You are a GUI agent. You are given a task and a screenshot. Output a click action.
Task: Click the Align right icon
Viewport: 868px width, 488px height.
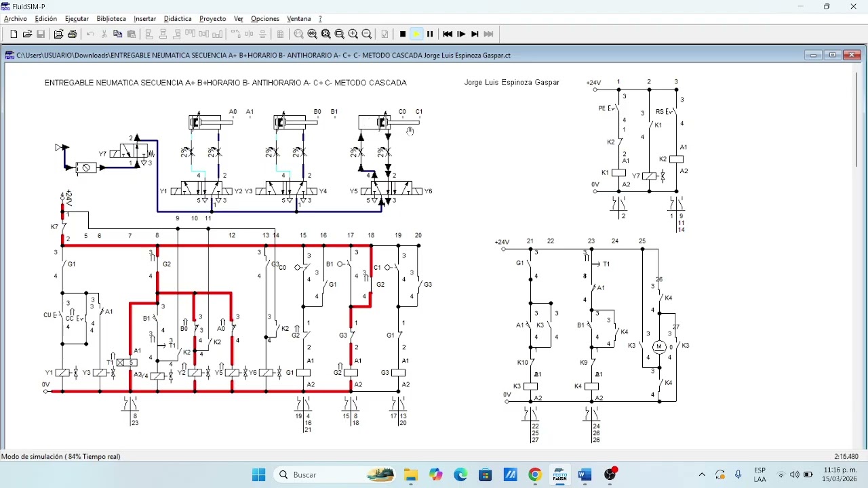(x=177, y=34)
